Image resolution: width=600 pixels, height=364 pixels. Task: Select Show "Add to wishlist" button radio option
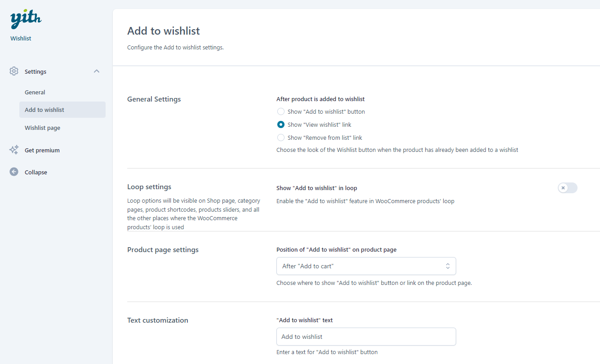[x=281, y=111]
